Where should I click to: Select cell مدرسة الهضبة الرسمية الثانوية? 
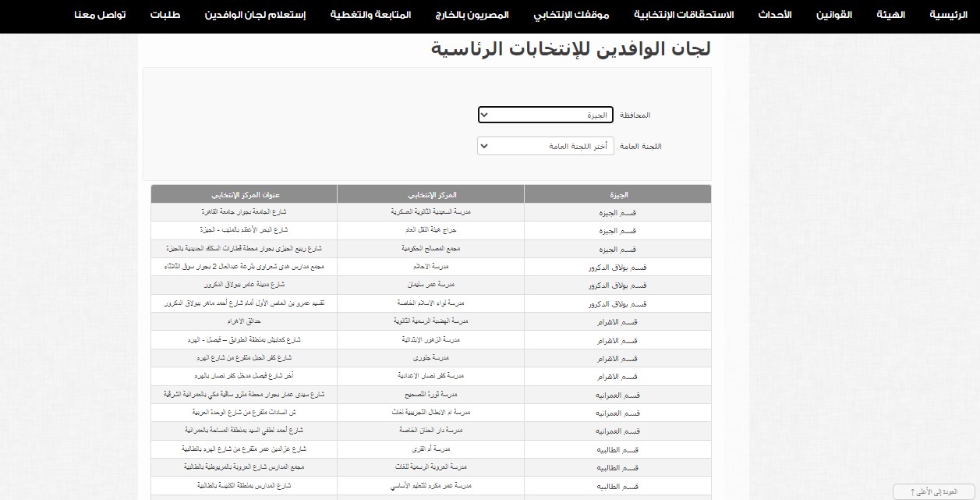tap(431, 321)
